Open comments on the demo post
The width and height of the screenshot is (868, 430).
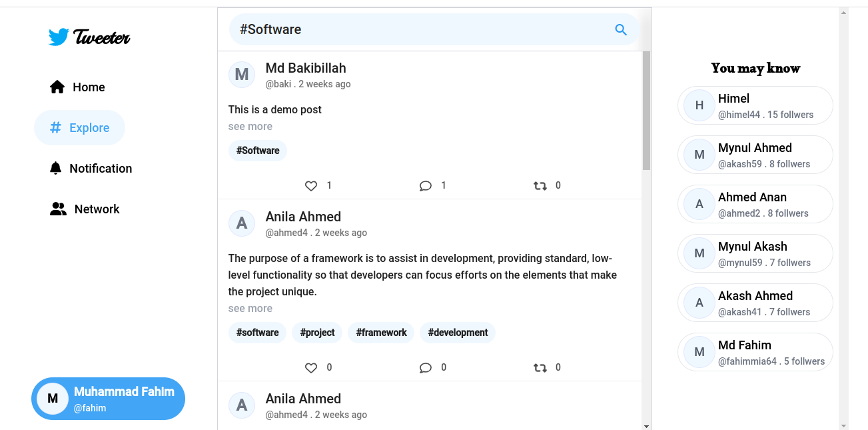(425, 185)
